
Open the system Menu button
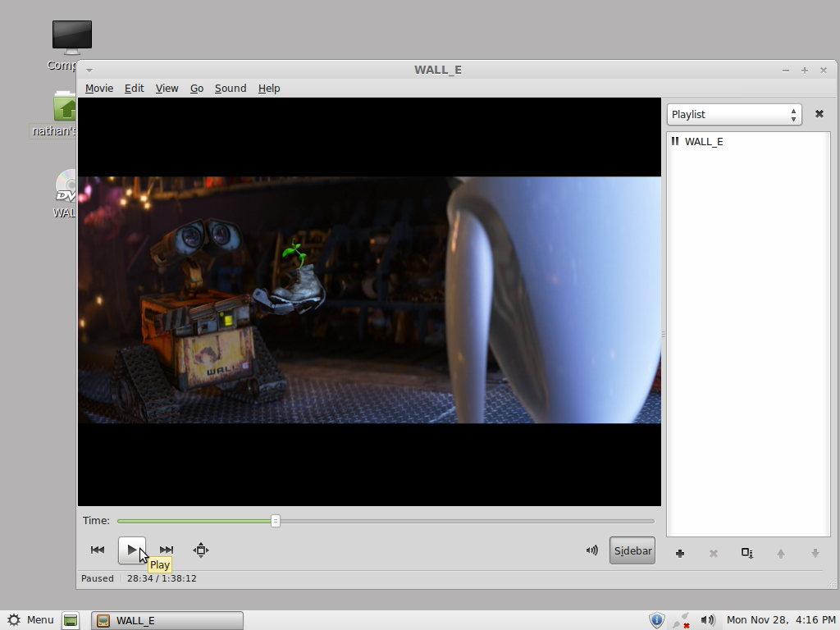[x=30, y=620]
